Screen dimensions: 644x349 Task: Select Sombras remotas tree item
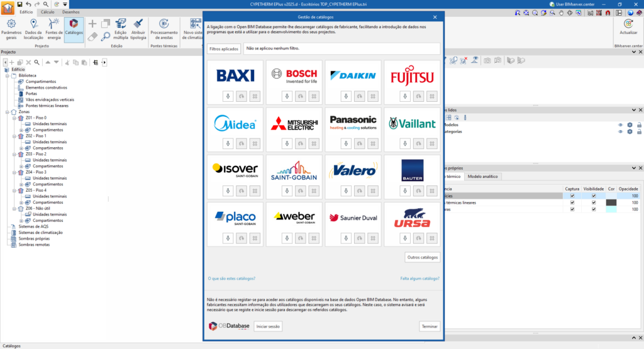[x=34, y=245]
